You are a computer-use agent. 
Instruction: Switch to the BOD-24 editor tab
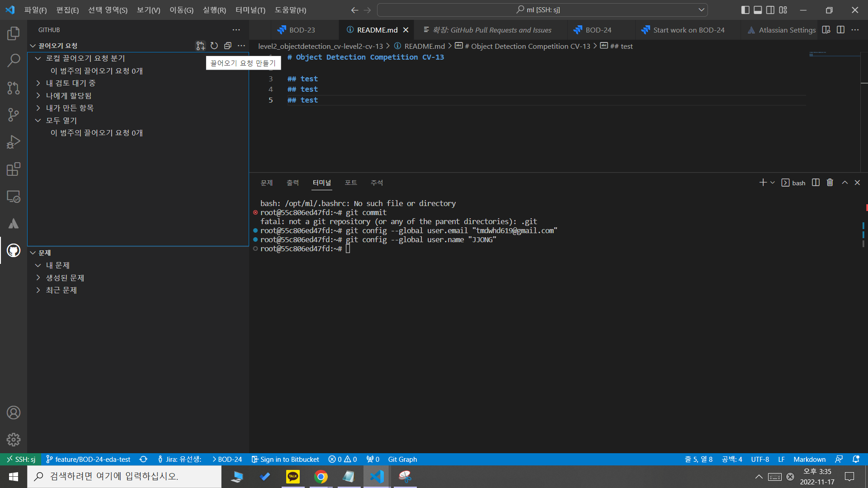[598, 30]
